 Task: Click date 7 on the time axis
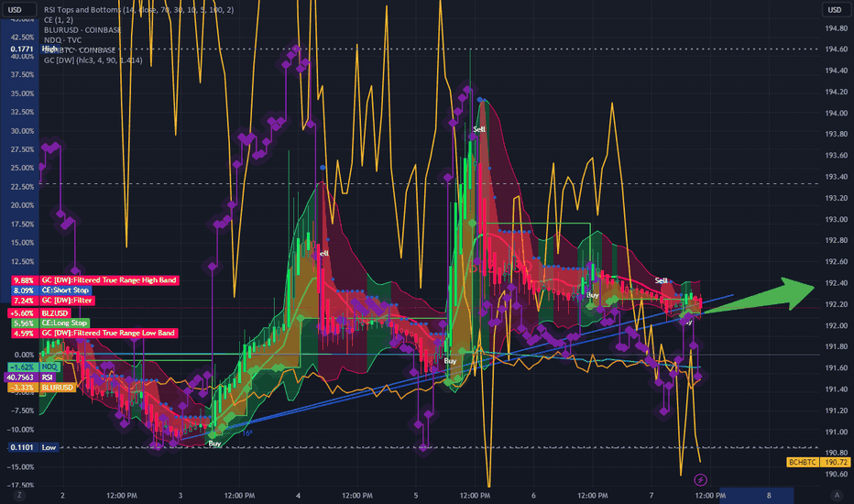[651, 495]
